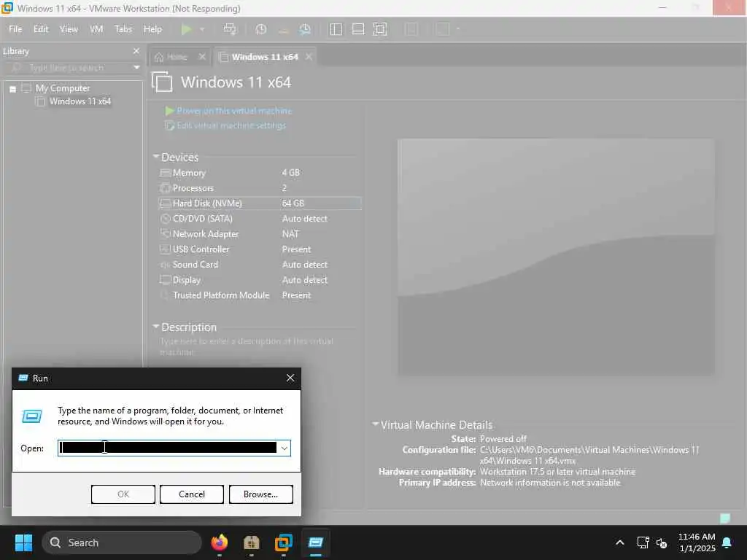Open the Library search filter dropdown
The width and height of the screenshot is (747, 560).
tap(136, 68)
